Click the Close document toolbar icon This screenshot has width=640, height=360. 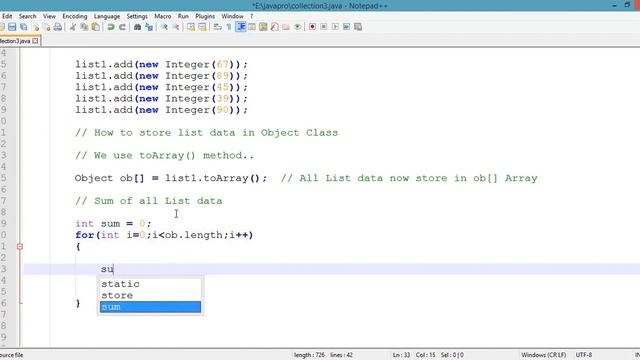pos(36,27)
